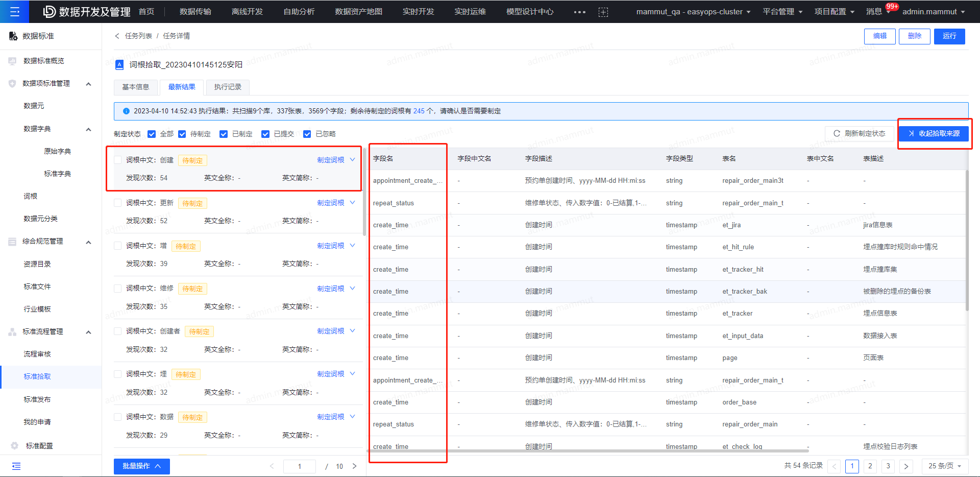The image size is (980, 477).
Task: Click the 编辑 button
Action: click(x=880, y=36)
